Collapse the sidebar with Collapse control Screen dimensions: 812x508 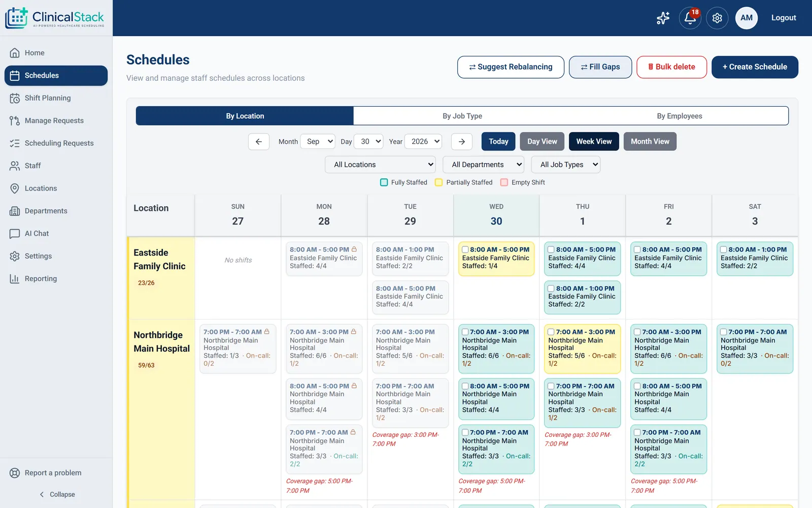pos(56,494)
